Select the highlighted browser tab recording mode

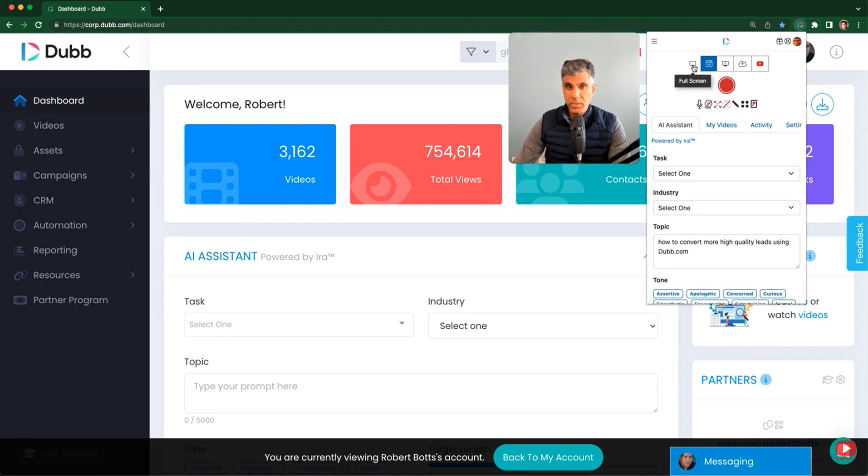(709, 64)
